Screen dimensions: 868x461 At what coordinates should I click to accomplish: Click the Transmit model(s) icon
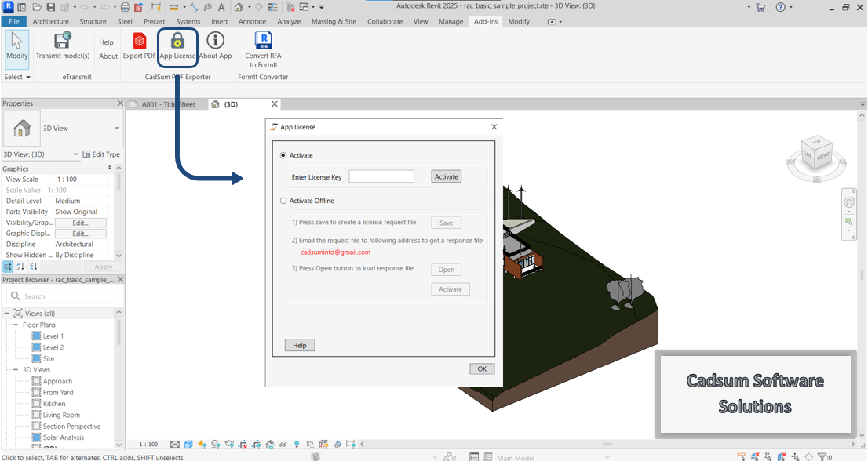tap(63, 41)
